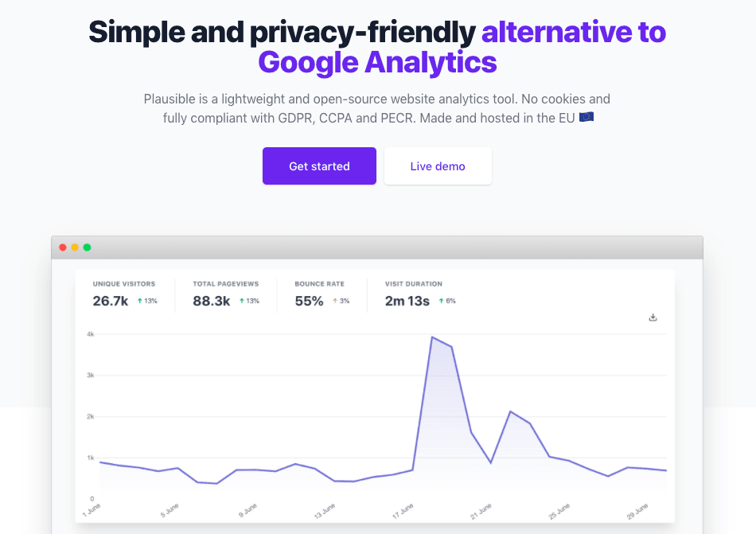Screen dimensions: 756x534
Task: Click the purple Google Analytics heading text
Action: tap(377, 61)
